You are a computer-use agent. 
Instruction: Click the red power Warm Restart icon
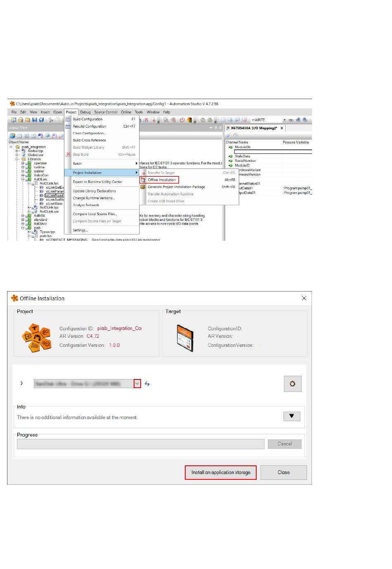coord(182,120)
